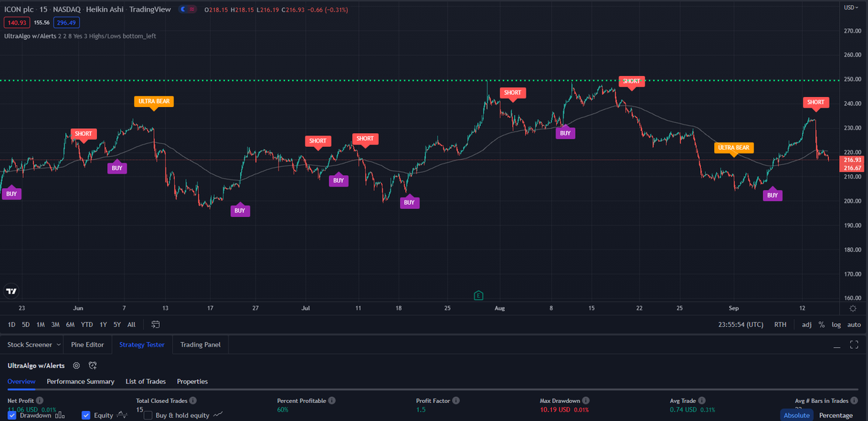Toggle the Equity checkbox
Image resolution: width=868 pixels, height=421 pixels.
[86, 415]
